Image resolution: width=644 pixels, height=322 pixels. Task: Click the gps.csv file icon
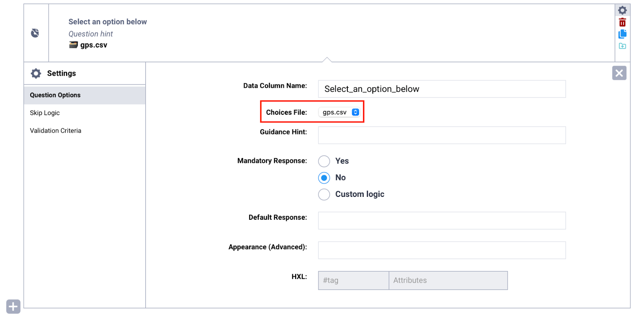click(x=73, y=45)
